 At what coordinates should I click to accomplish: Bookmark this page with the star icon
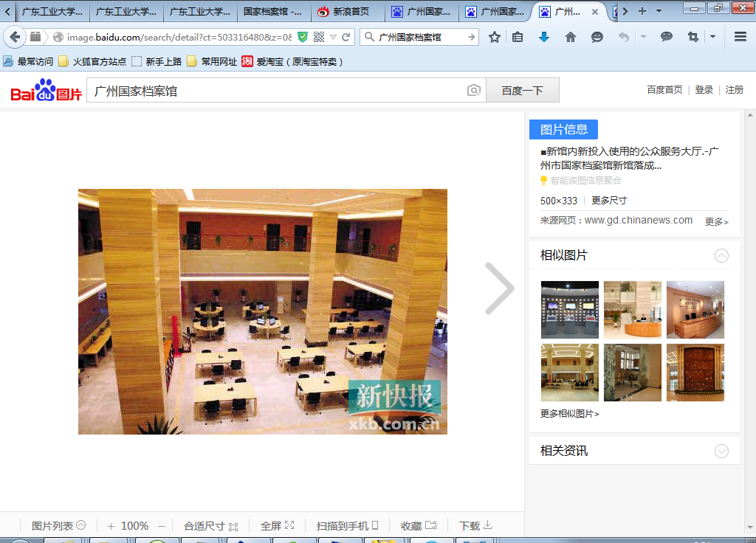tap(495, 37)
